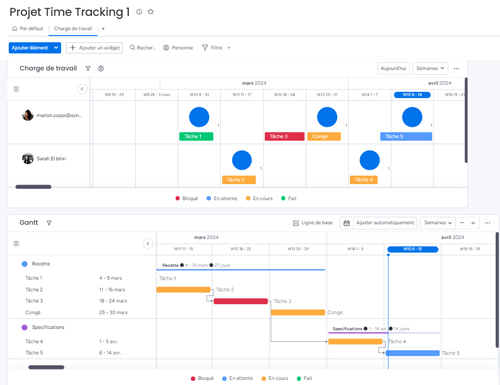
Task: Open the arrow dropdown beside Ajouter élément
Action: tap(56, 48)
